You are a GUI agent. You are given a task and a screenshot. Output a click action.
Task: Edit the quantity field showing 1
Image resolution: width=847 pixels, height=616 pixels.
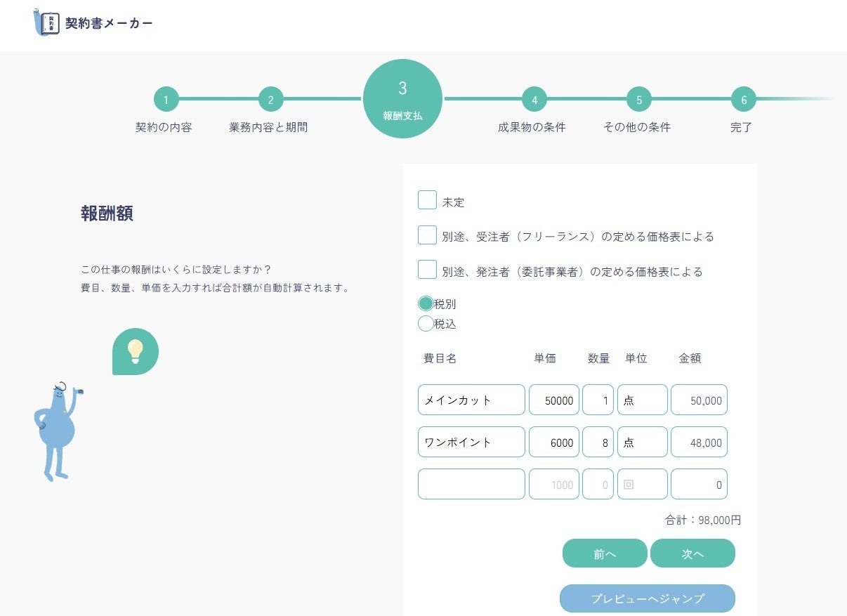point(598,400)
